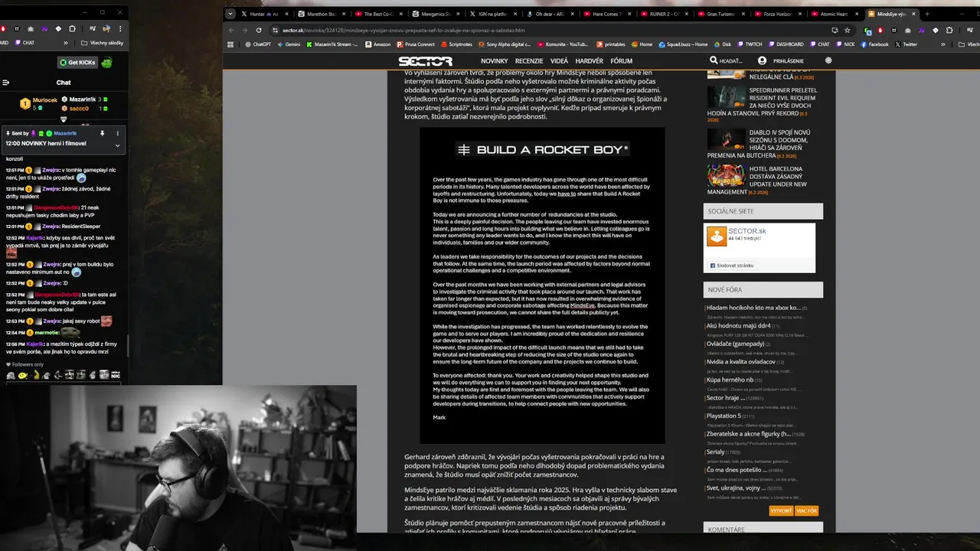
Task: Open the Scriptnotes bookmark
Action: [456, 44]
